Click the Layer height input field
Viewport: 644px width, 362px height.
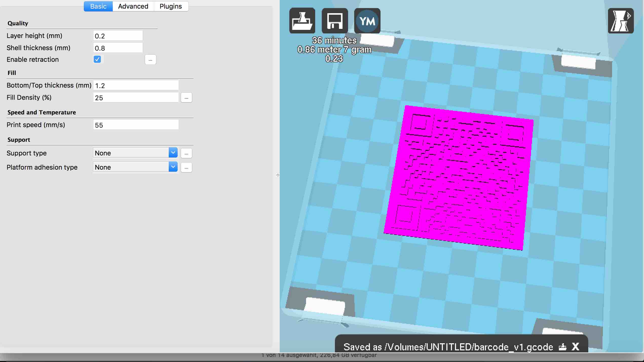click(x=118, y=36)
